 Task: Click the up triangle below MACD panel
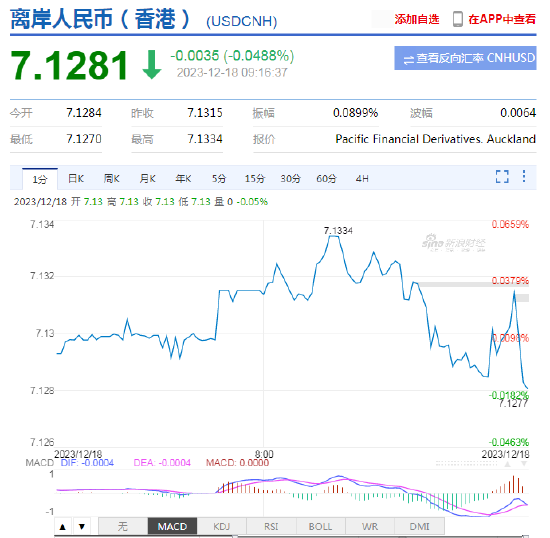tap(63, 526)
